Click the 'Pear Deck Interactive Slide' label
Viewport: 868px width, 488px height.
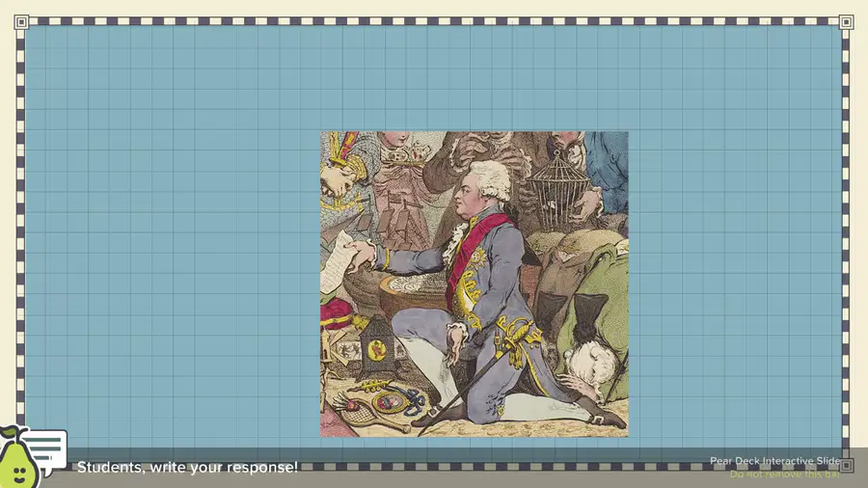click(775, 461)
